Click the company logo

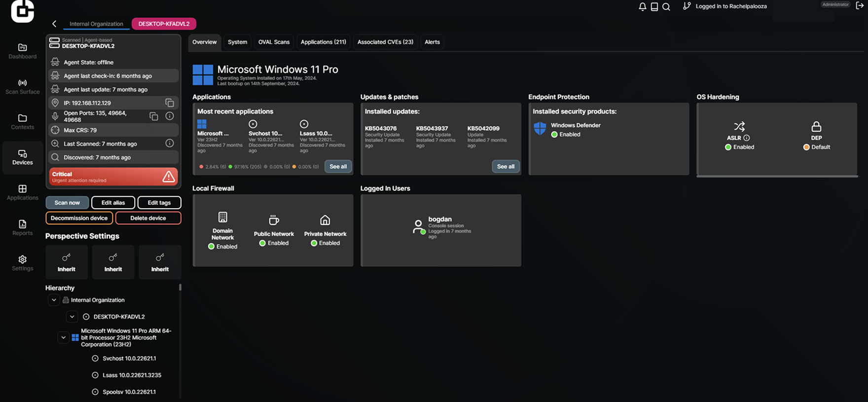coord(23,10)
